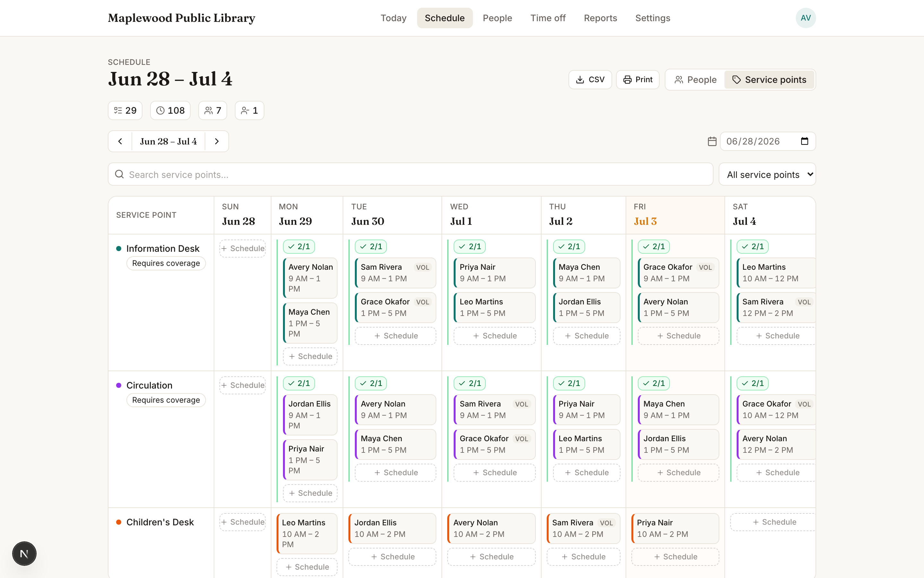This screenshot has width=924, height=578.
Task: Open Grace Okafor's Friday Information Desk shift
Action: point(679,273)
